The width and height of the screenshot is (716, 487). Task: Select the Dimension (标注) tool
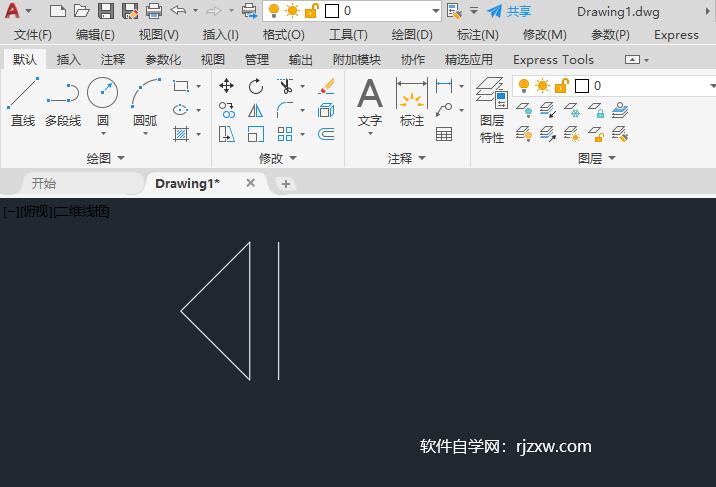coord(412,102)
